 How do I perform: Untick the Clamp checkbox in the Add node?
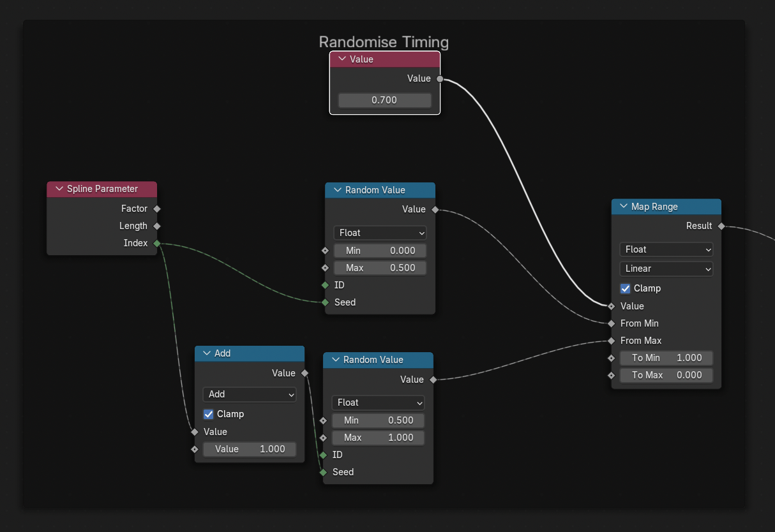pos(208,414)
